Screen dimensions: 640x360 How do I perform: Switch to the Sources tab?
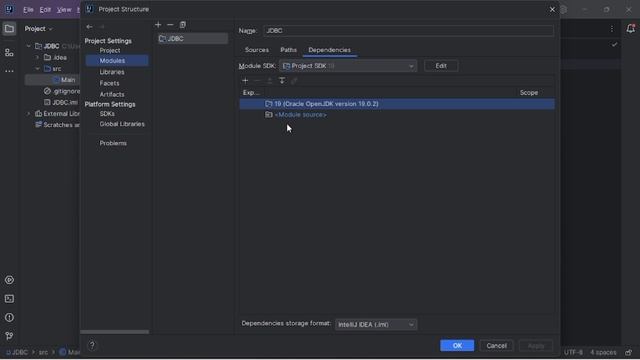(x=257, y=50)
